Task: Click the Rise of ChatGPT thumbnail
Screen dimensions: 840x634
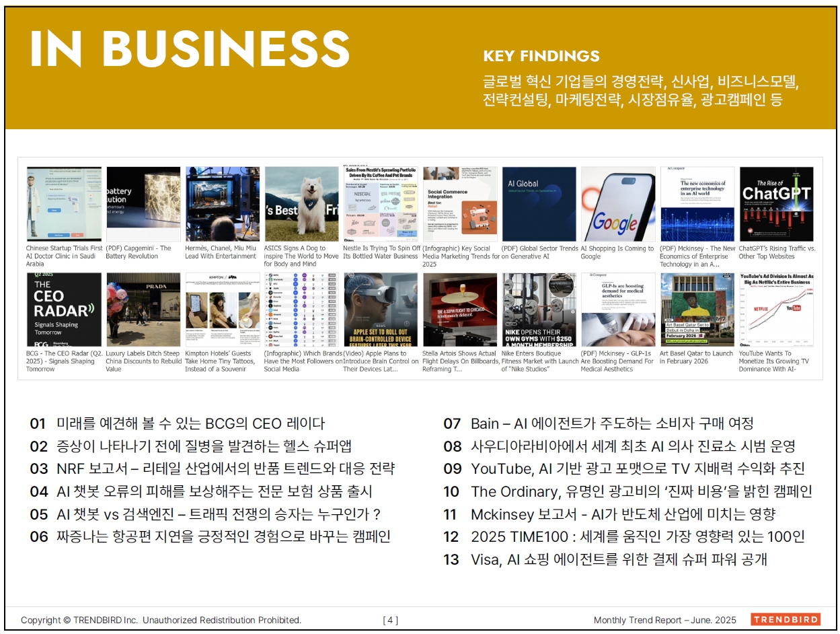Action: (777, 204)
